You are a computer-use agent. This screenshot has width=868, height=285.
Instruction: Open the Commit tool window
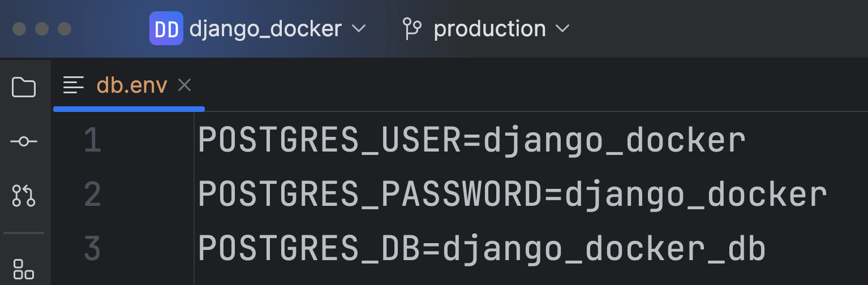tap(24, 141)
